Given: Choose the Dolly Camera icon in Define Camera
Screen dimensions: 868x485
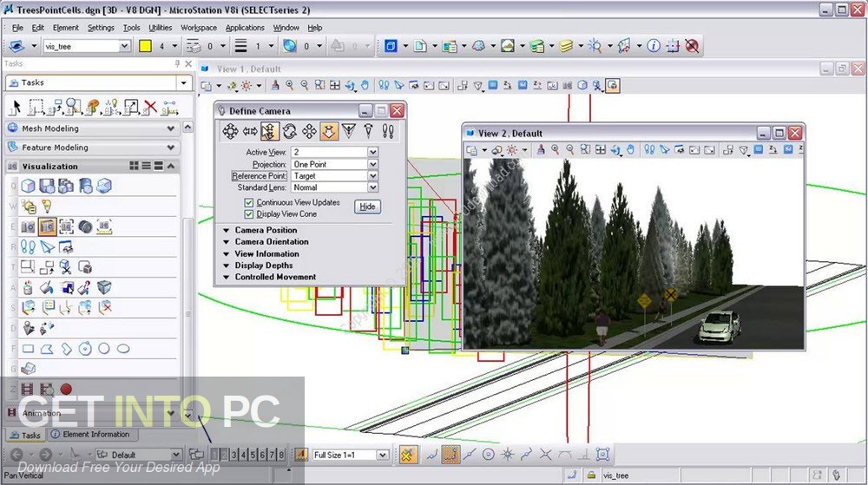Looking at the screenshot, I should (329, 131).
